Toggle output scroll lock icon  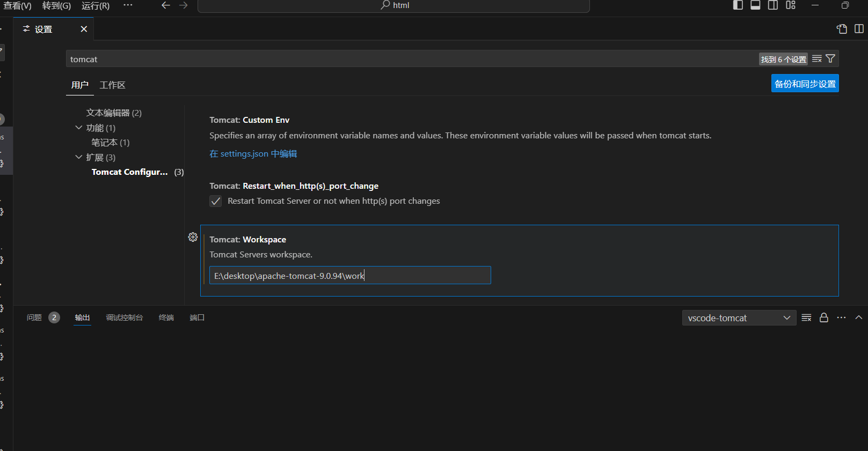pyautogui.click(x=824, y=317)
